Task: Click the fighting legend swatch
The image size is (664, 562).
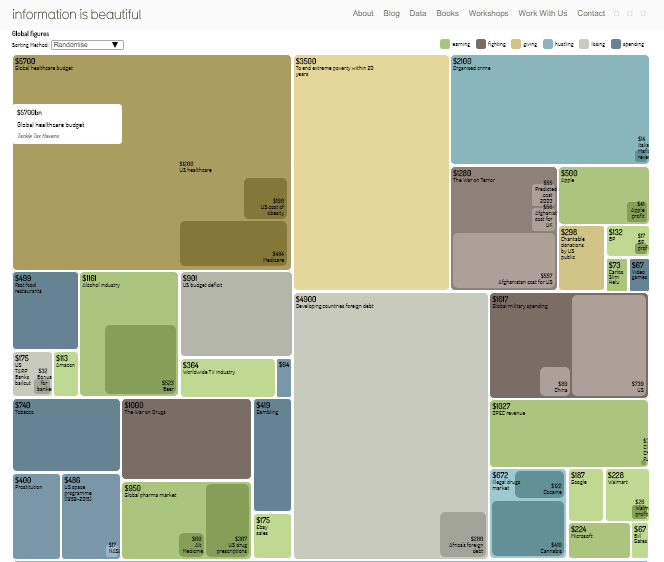Action: click(481, 44)
